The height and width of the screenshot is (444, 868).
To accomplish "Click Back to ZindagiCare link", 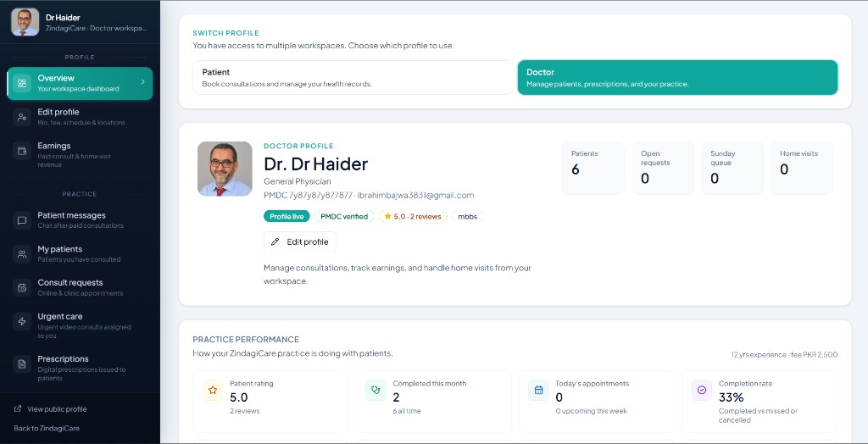I will coord(47,428).
